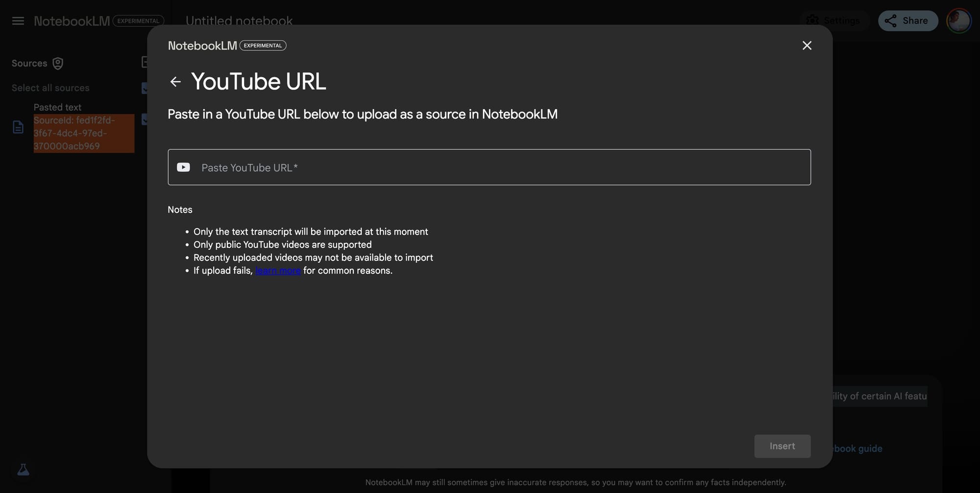Click the EXPERIMENTAL badge in the dialog

tap(263, 46)
